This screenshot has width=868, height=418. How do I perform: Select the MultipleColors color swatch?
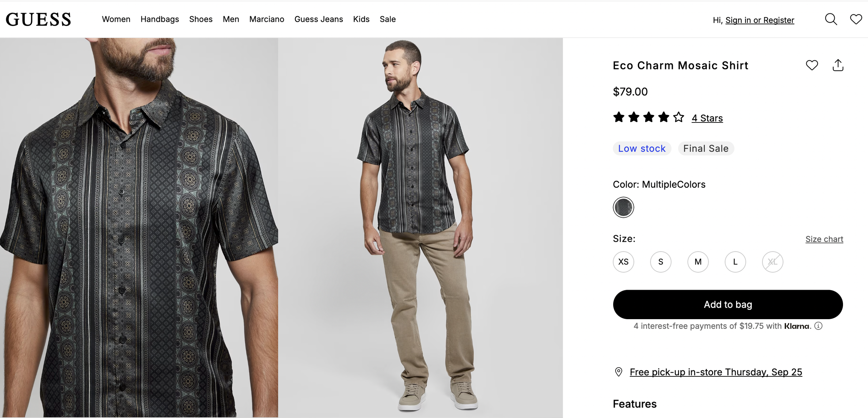point(623,207)
